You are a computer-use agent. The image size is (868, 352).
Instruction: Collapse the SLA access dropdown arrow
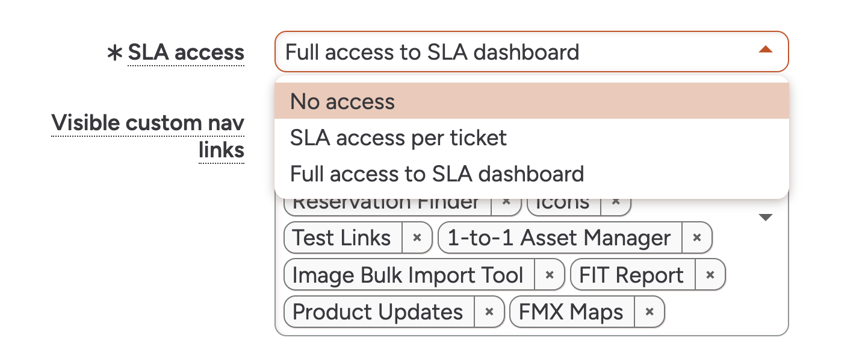(765, 50)
